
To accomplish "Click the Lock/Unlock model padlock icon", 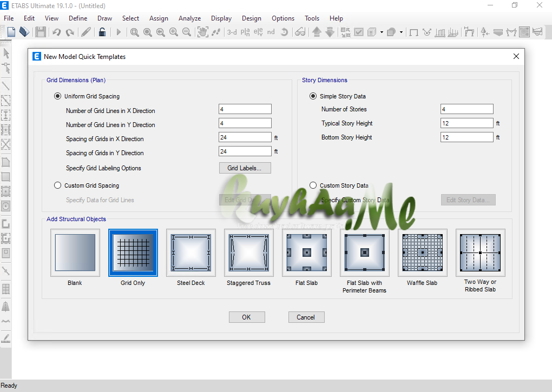I will (102, 32).
